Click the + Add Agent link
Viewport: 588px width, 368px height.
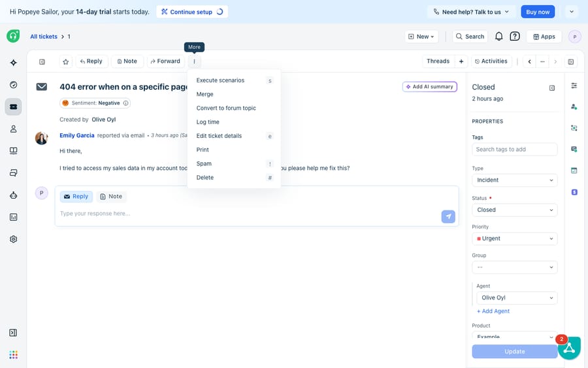point(493,311)
